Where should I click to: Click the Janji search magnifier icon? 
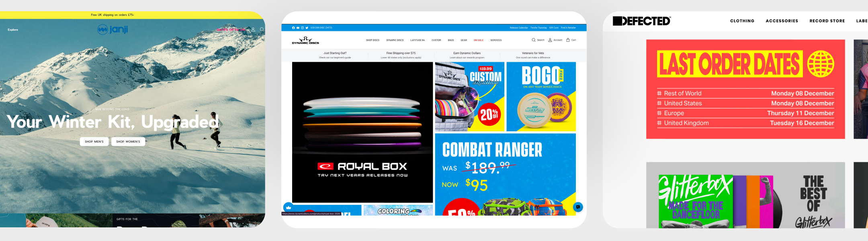click(262, 29)
